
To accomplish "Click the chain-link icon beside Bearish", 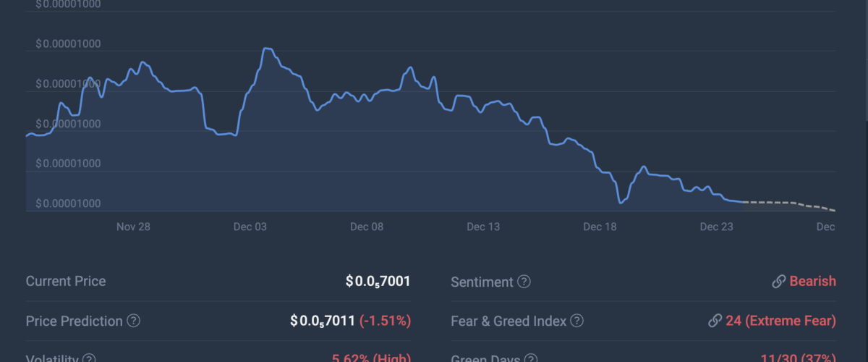I will pyautogui.click(x=778, y=282).
